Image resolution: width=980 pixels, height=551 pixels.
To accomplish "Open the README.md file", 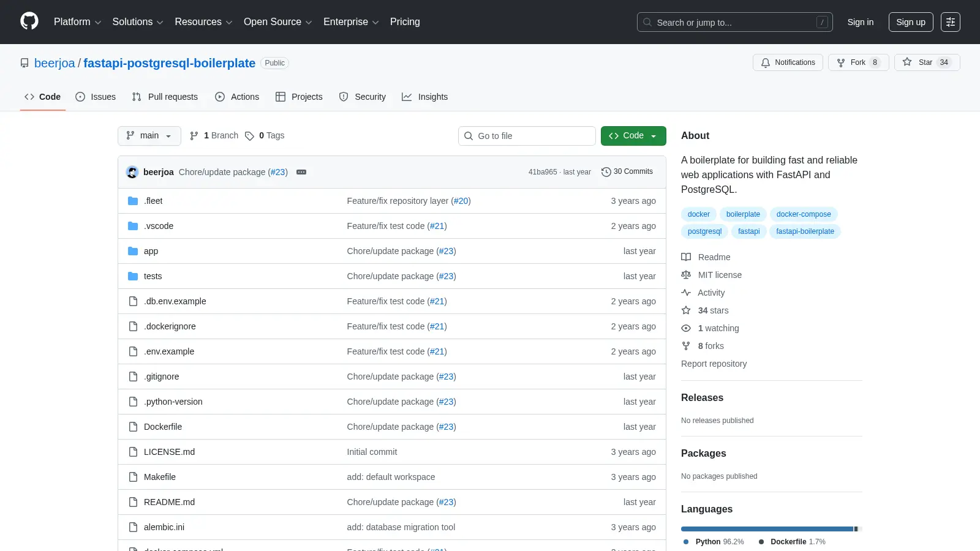I will click(169, 502).
